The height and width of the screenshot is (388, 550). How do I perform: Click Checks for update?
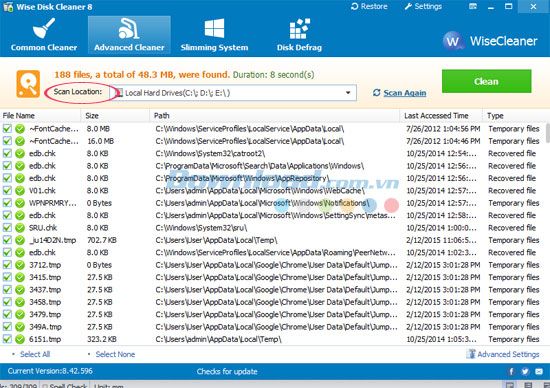click(x=227, y=372)
